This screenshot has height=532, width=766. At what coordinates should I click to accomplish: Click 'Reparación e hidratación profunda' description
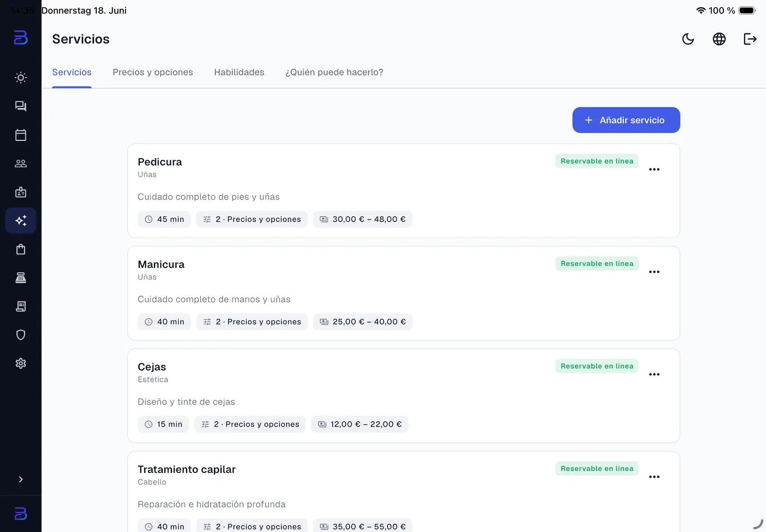pos(212,504)
